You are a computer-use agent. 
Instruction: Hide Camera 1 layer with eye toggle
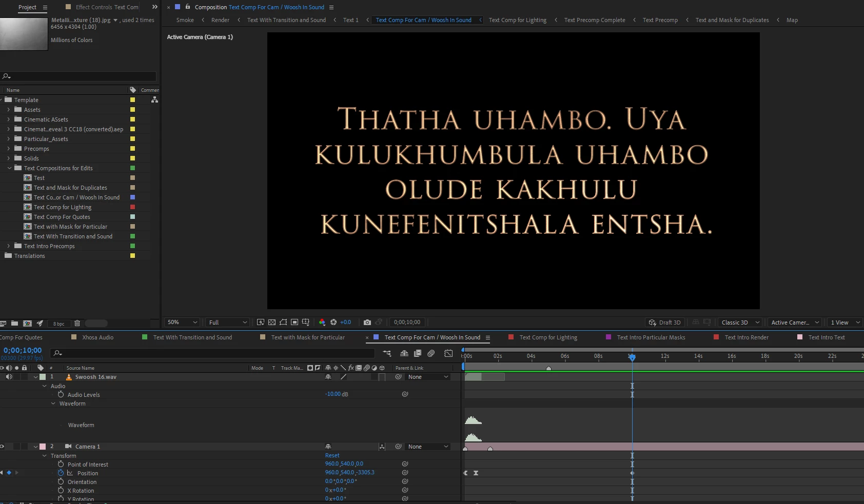tap(2, 447)
